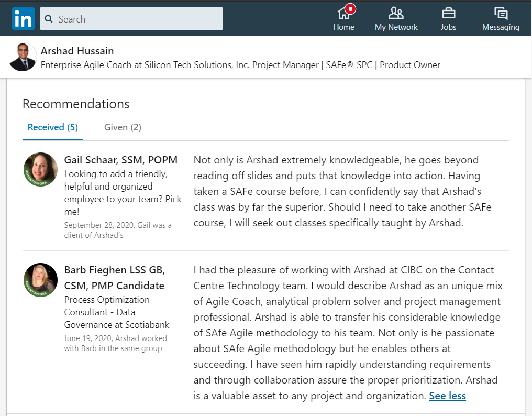This screenshot has height=416, width=532.
Task: Click the Home label in navigation
Action: (343, 27)
